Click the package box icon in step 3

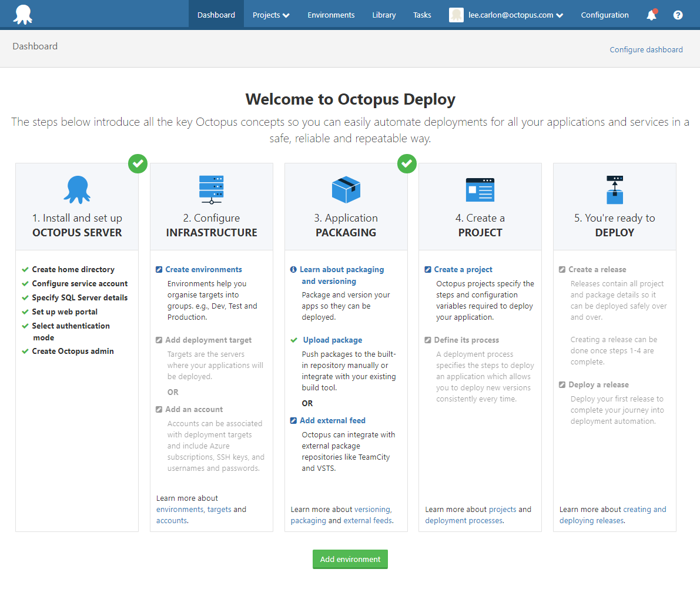[x=346, y=190]
